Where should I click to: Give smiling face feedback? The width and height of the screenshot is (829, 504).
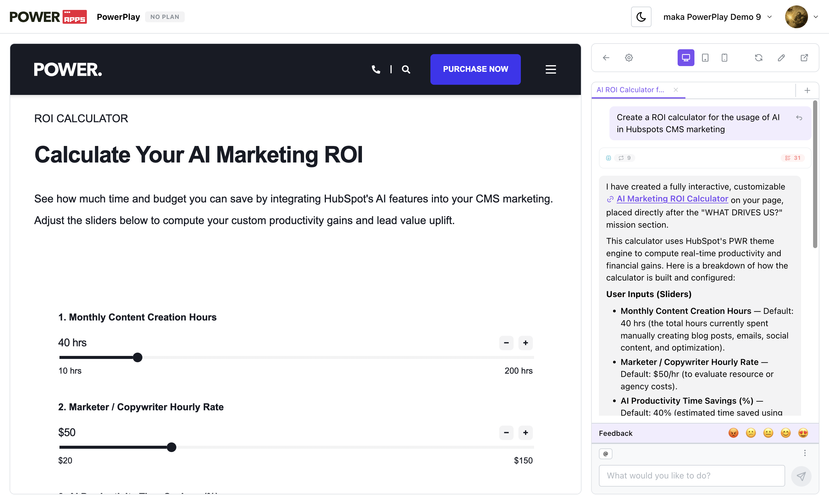click(786, 433)
